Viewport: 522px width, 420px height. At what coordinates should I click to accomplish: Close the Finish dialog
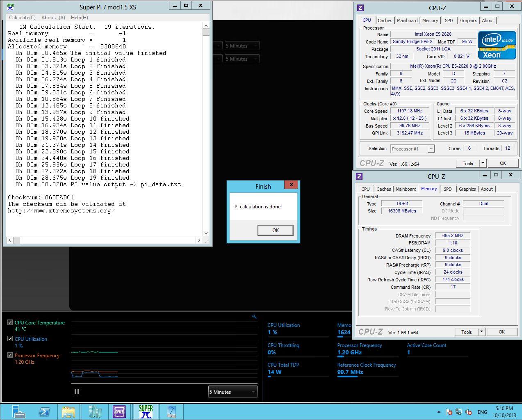291,185
